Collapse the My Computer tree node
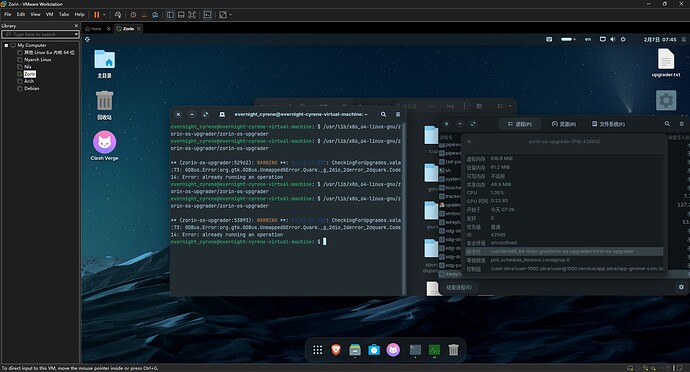 click(x=6, y=45)
